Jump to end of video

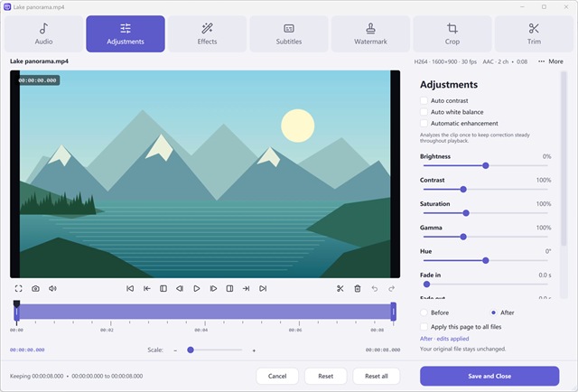[x=263, y=288]
